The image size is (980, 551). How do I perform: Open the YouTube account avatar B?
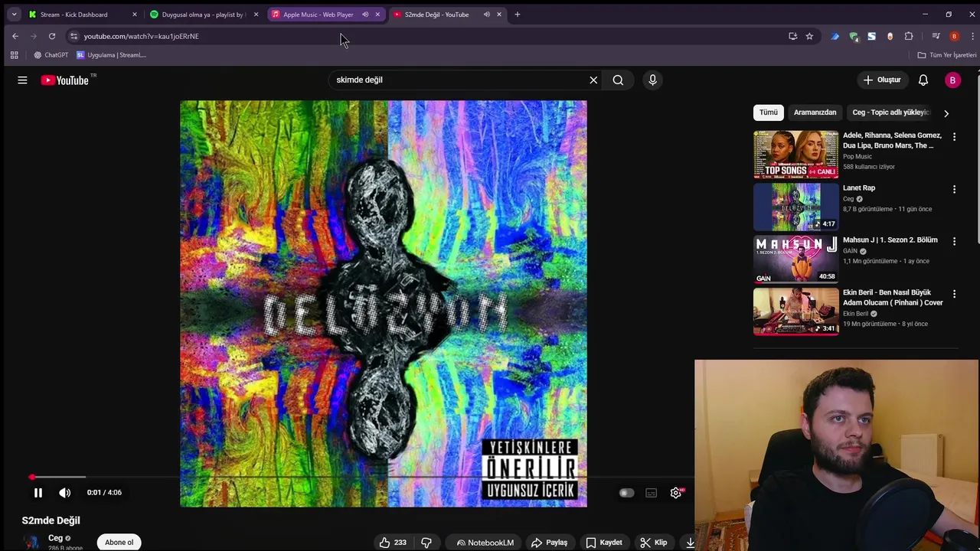click(952, 80)
